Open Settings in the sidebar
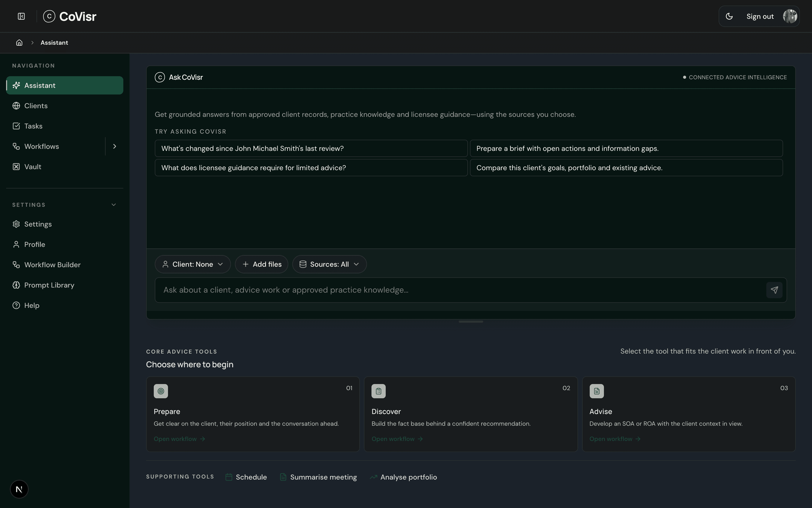This screenshot has width=812, height=508. [65, 224]
